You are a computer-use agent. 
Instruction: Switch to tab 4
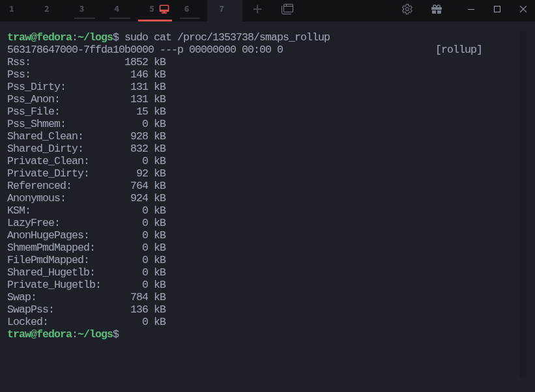117,9
